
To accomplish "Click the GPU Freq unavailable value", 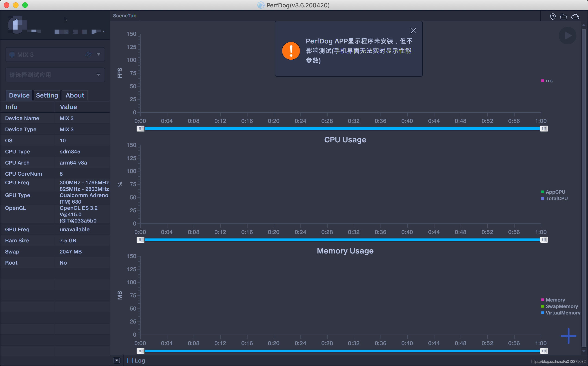I will (x=74, y=229).
